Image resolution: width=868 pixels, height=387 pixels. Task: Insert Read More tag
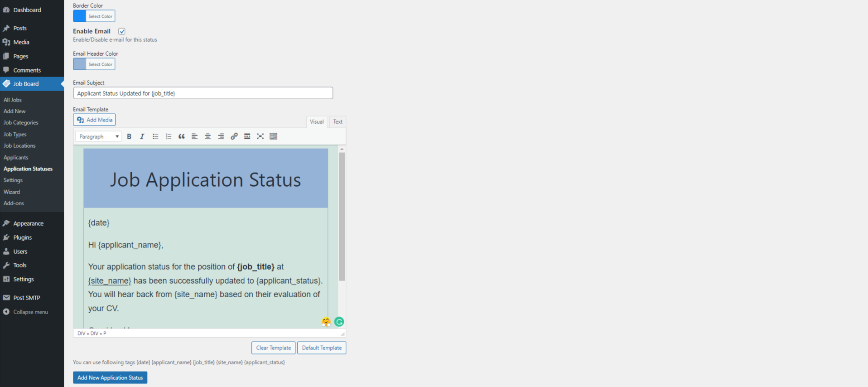[x=247, y=136]
